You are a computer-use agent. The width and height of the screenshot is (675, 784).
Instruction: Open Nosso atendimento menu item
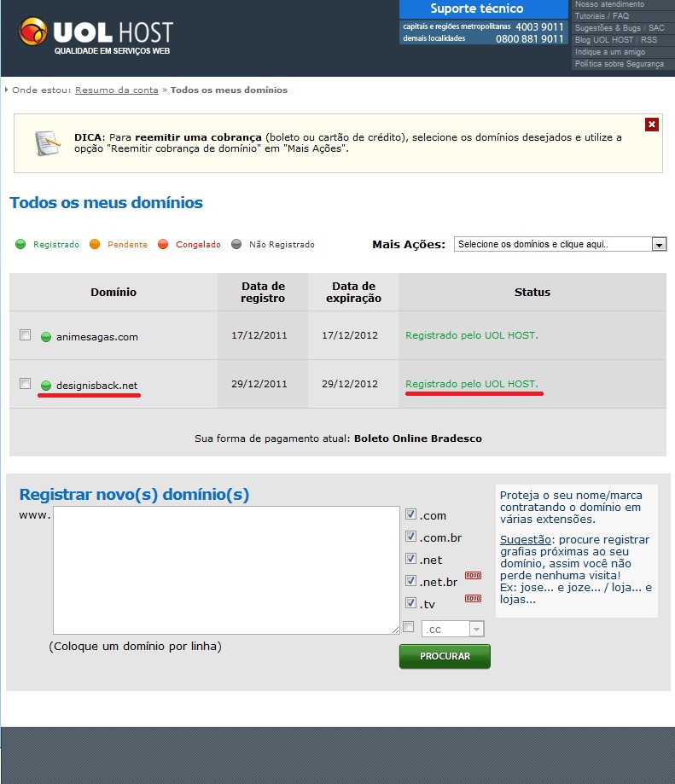pos(609,4)
